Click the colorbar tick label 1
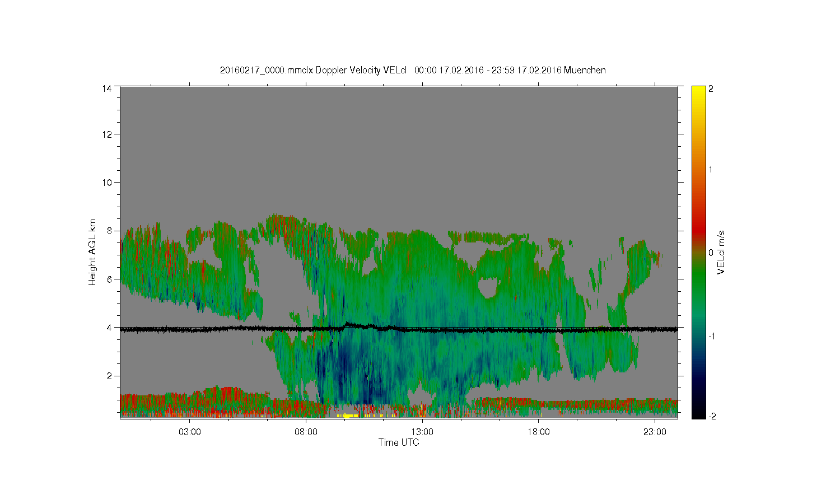Viewport: 840px width, 504px height. click(711, 169)
